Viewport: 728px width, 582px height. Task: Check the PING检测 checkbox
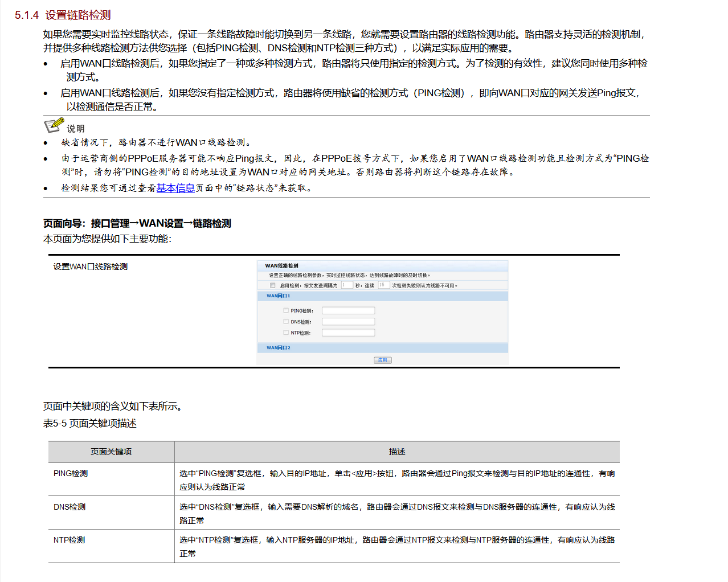(286, 310)
